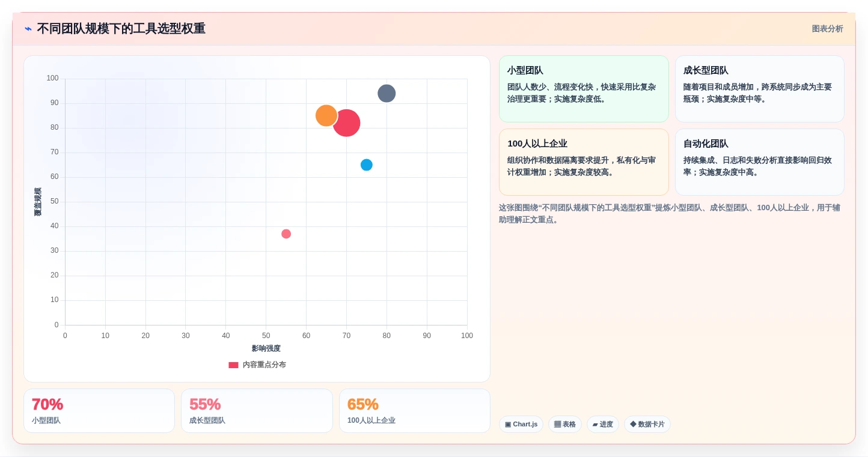Open the 自动化团队 description card
Image resolution: width=868 pixels, height=457 pixels.
click(760, 162)
